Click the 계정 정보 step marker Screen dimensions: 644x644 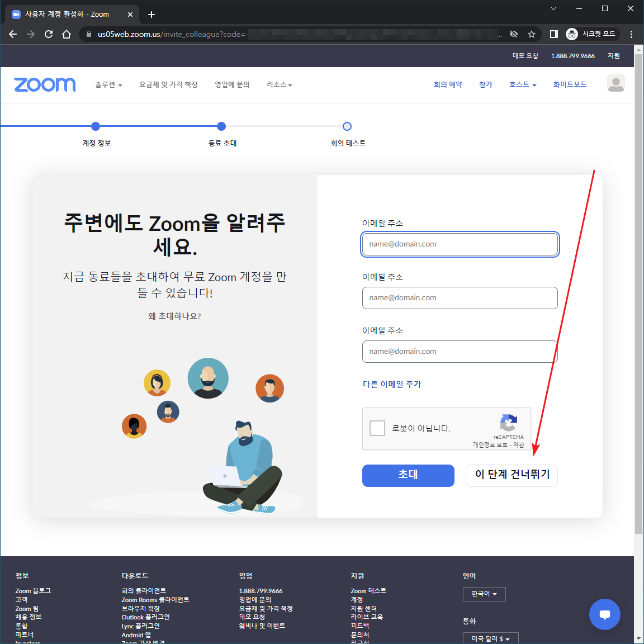click(x=96, y=126)
